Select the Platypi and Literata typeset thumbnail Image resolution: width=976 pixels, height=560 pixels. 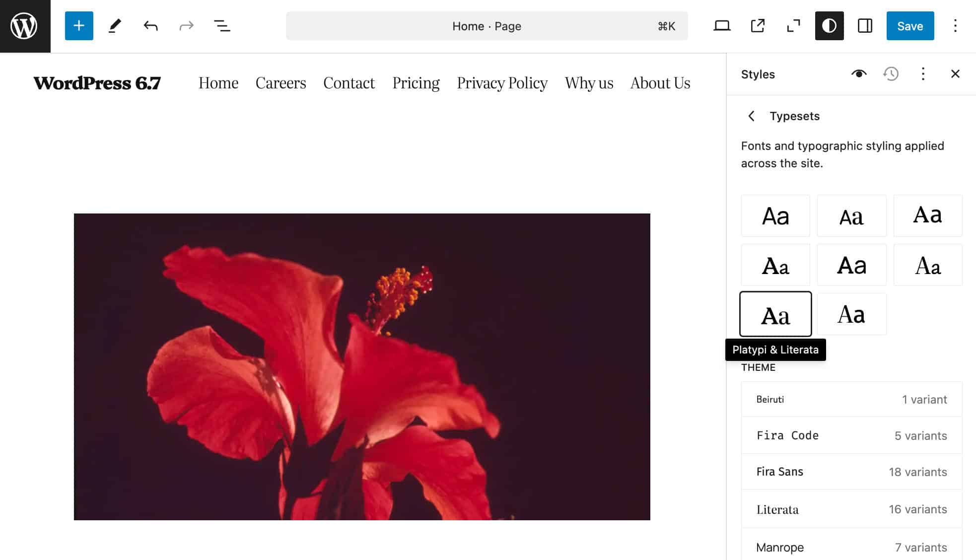(775, 314)
